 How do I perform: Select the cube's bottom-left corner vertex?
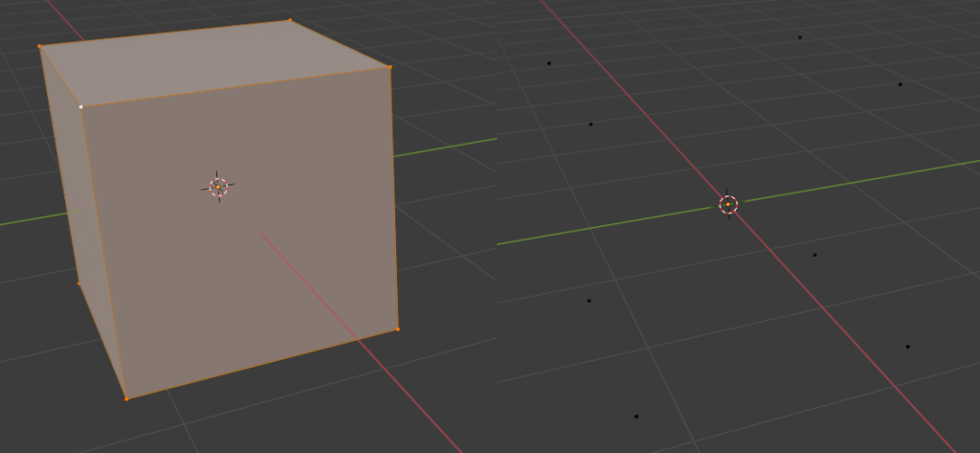(78, 283)
